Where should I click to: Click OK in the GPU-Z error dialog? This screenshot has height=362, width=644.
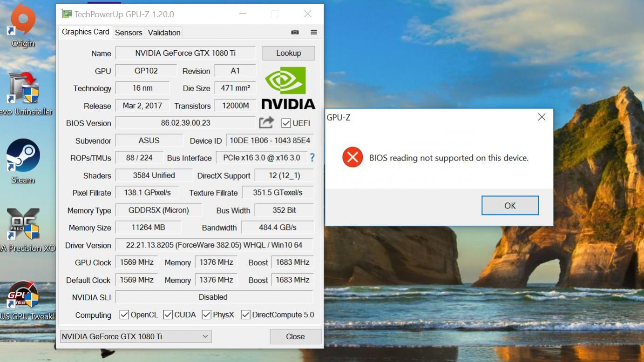click(x=510, y=205)
